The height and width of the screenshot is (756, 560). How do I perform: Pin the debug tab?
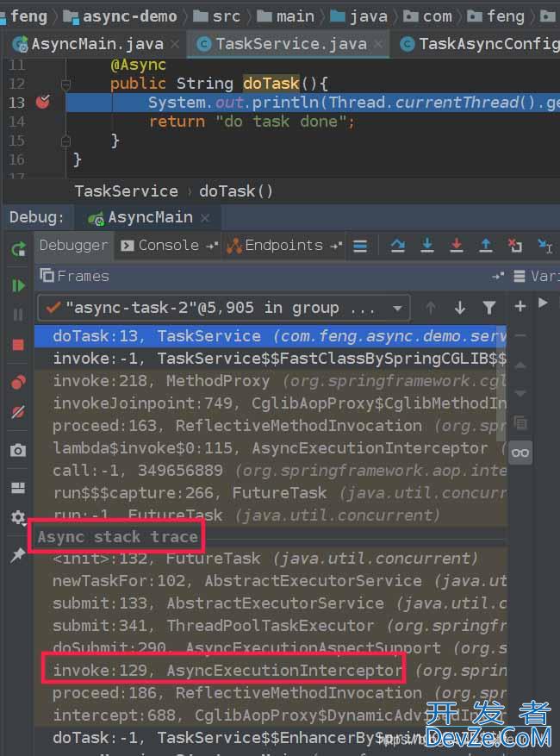coord(18,555)
